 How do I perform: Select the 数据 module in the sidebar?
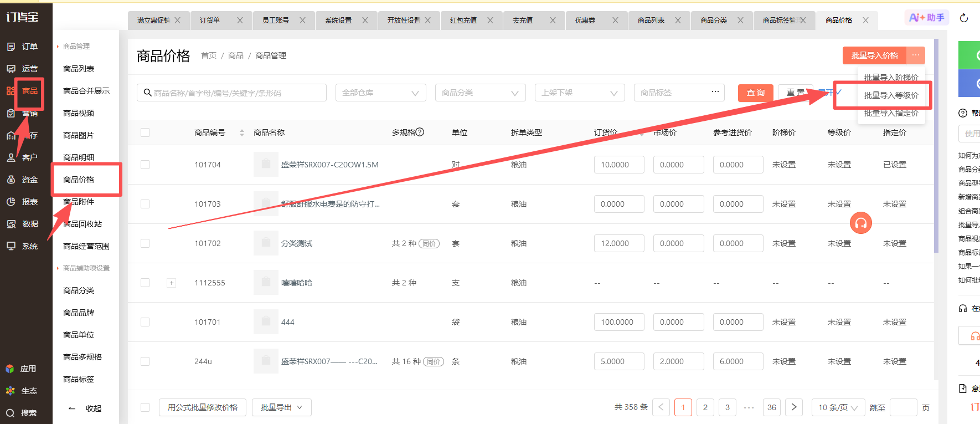22,224
